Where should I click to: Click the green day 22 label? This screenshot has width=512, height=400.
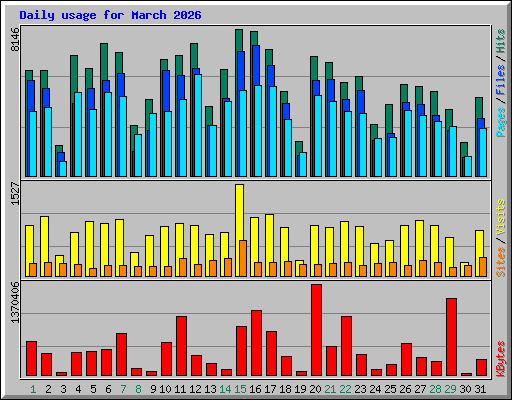click(345, 389)
